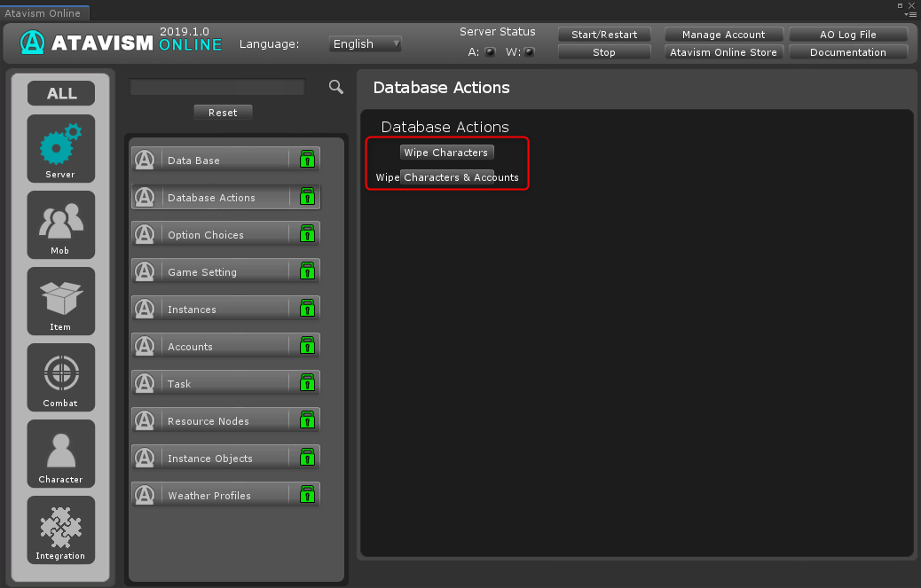The width and height of the screenshot is (921, 588).
Task: Open the Character category icon
Action: 60,452
